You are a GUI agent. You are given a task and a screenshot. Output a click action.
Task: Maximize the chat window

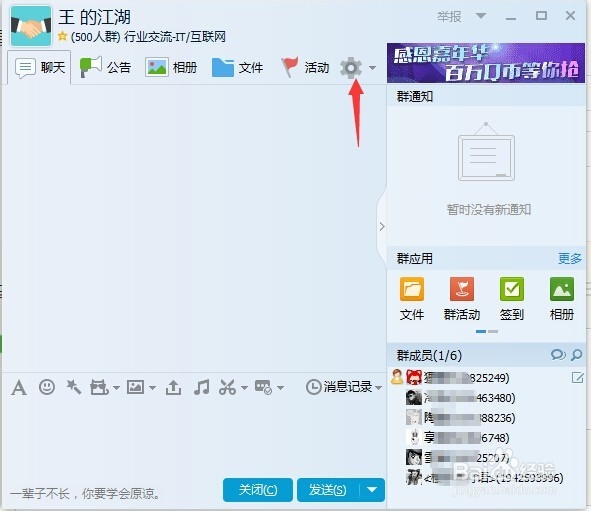tap(541, 16)
